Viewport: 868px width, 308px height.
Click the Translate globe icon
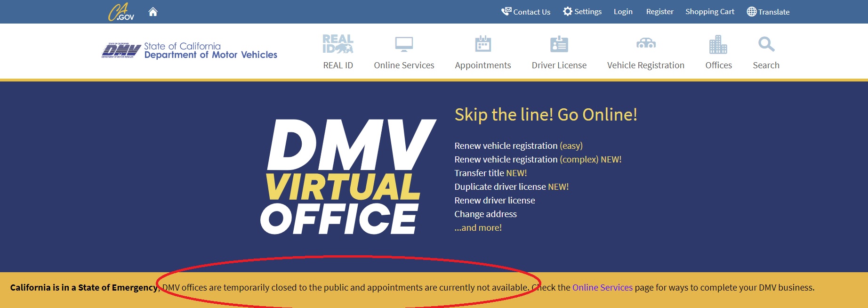pos(752,12)
